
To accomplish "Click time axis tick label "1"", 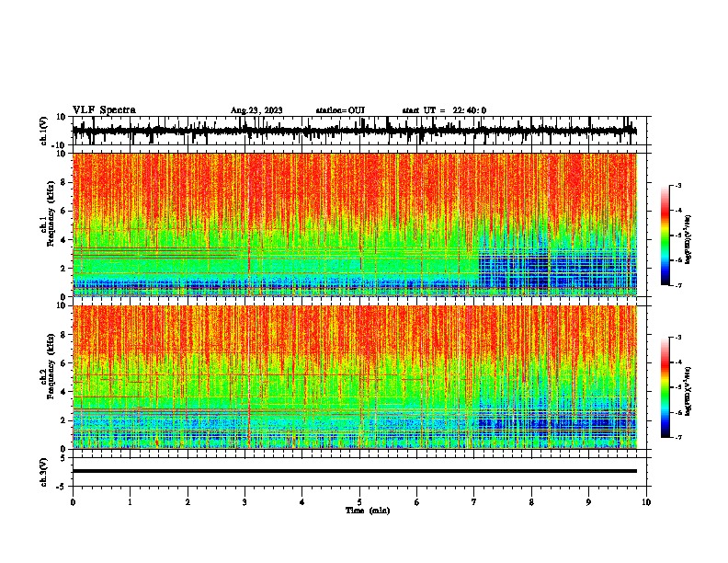I will click(130, 502).
